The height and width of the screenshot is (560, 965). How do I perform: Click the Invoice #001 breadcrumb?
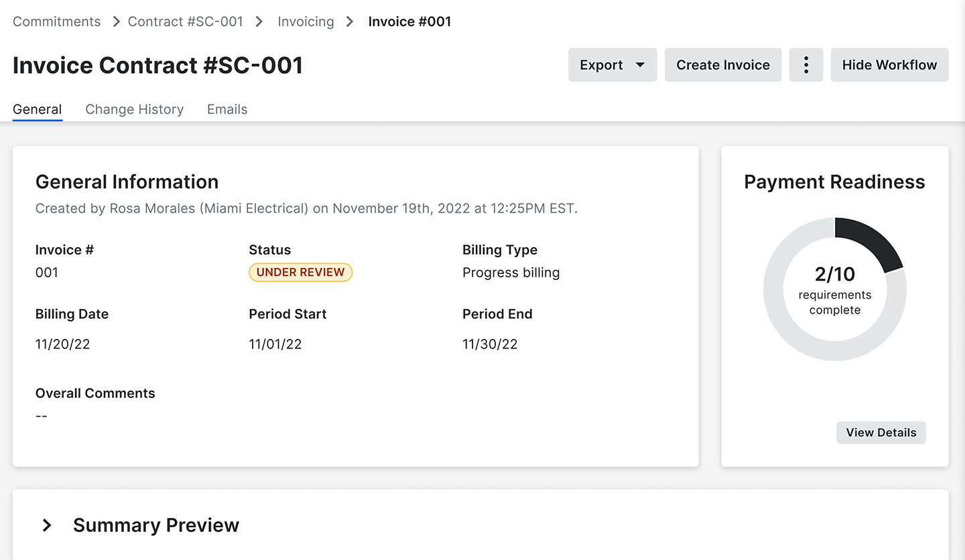pos(409,21)
